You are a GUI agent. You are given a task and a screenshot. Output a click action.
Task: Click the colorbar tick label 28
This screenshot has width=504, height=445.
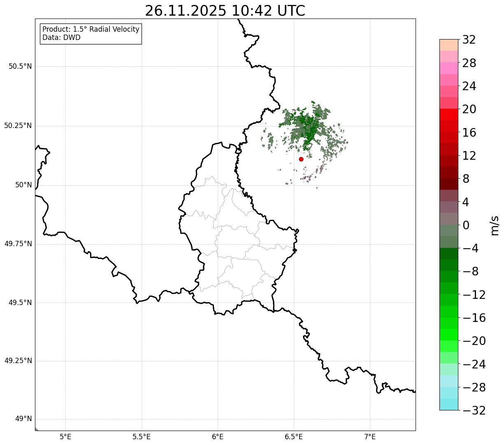point(469,63)
